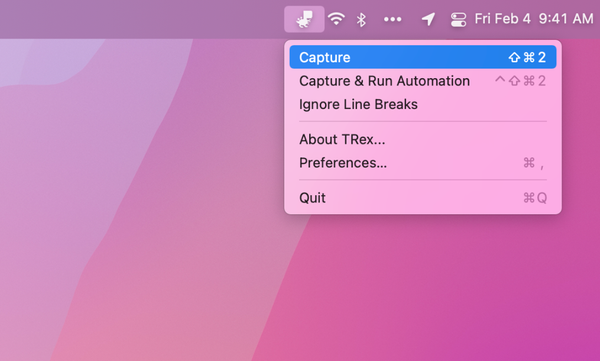Click the three-dots menu bar icon
600x361 pixels.
[393, 19]
